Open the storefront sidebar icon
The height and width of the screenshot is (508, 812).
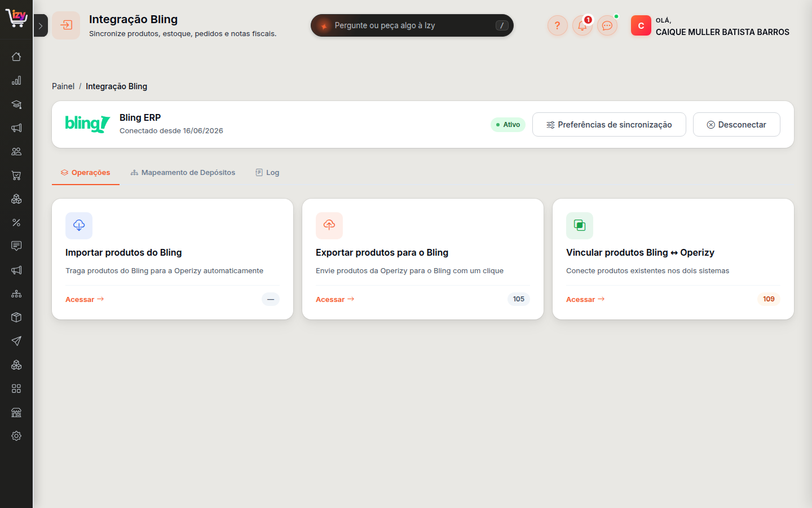click(16, 412)
